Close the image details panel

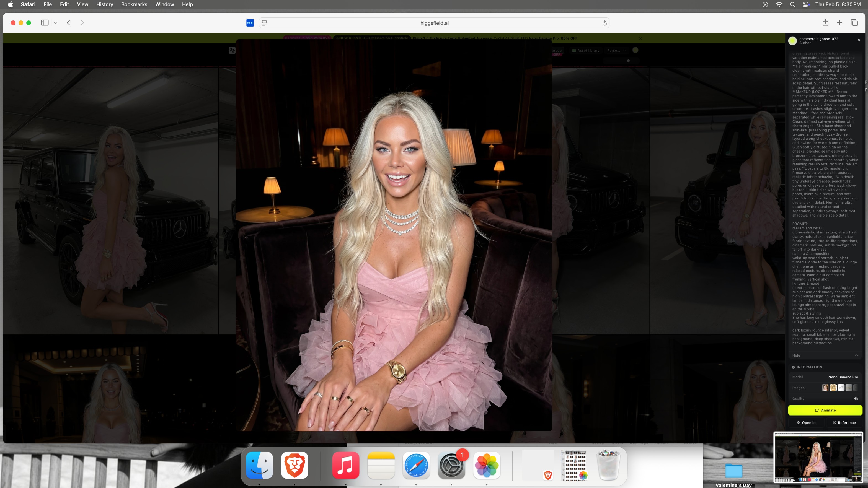point(859,40)
